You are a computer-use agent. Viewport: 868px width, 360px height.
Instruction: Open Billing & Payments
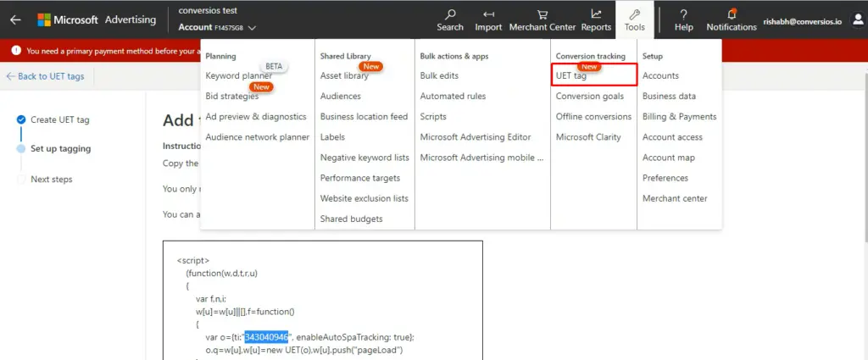point(679,117)
